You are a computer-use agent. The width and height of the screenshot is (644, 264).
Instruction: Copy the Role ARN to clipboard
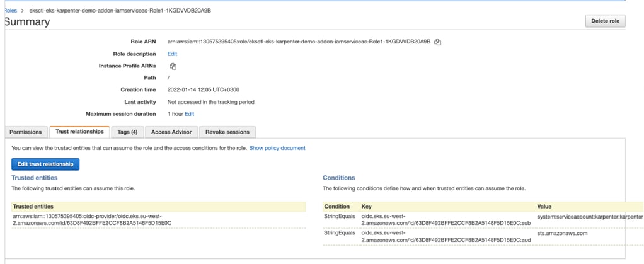[438, 42]
